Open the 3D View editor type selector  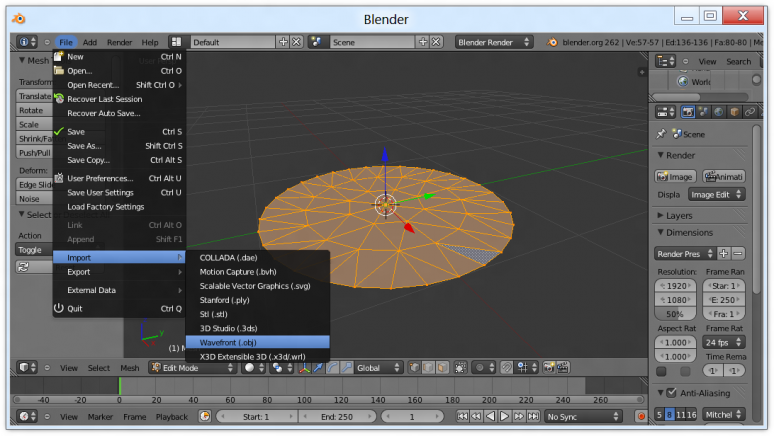coord(27,367)
